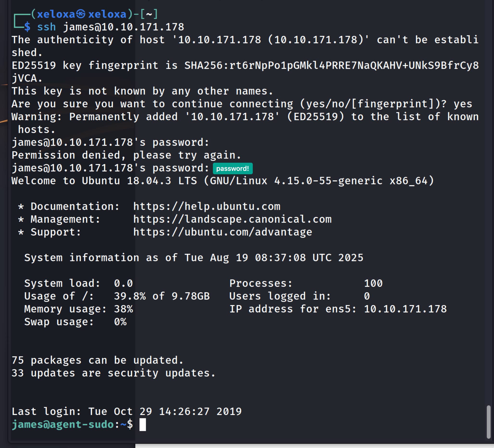494x448 pixels.
Task: Click the SHA256 fingerprint string
Action: 331,65
